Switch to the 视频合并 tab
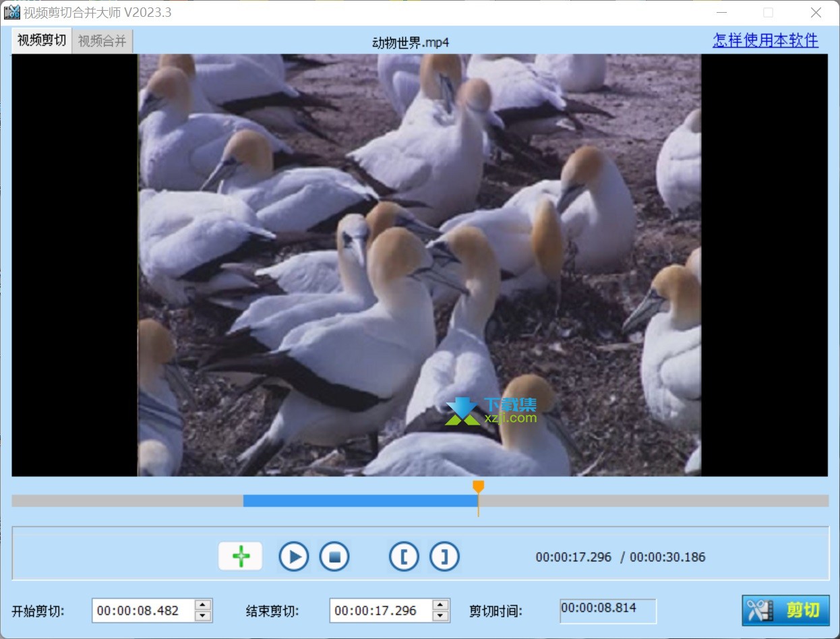The height and width of the screenshot is (639, 840). 102,41
